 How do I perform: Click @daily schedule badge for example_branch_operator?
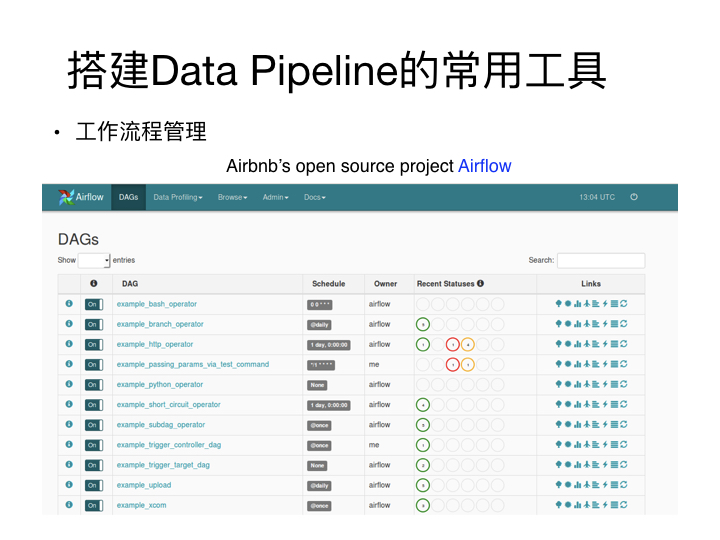(x=320, y=325)
